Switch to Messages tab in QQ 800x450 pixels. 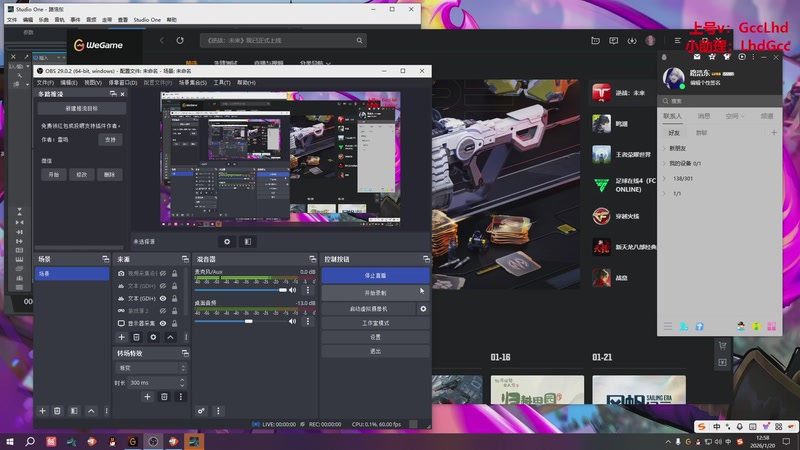(704, 116)
